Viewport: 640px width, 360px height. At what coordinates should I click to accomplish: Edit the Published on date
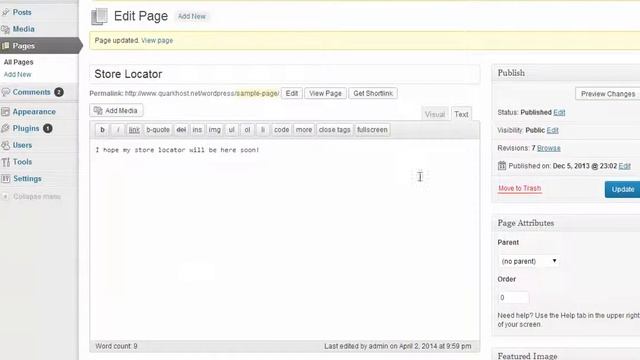tap(624, 166)
